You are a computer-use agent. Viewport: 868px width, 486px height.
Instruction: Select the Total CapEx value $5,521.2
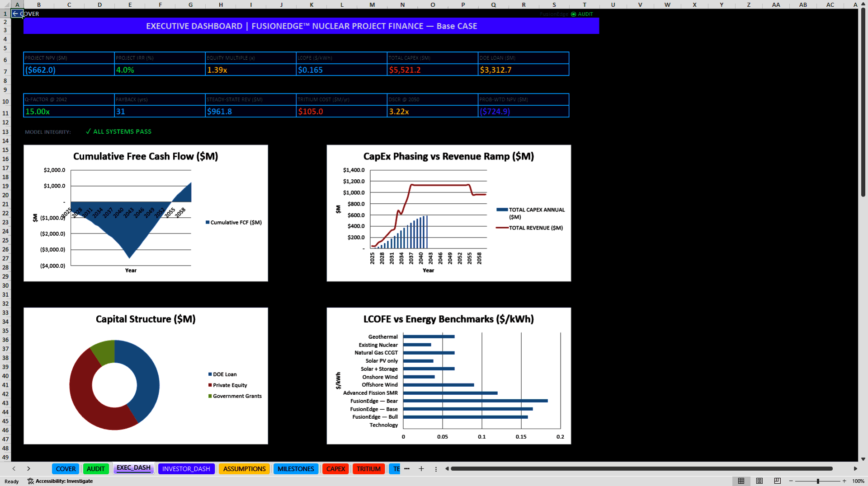(433, 70)
